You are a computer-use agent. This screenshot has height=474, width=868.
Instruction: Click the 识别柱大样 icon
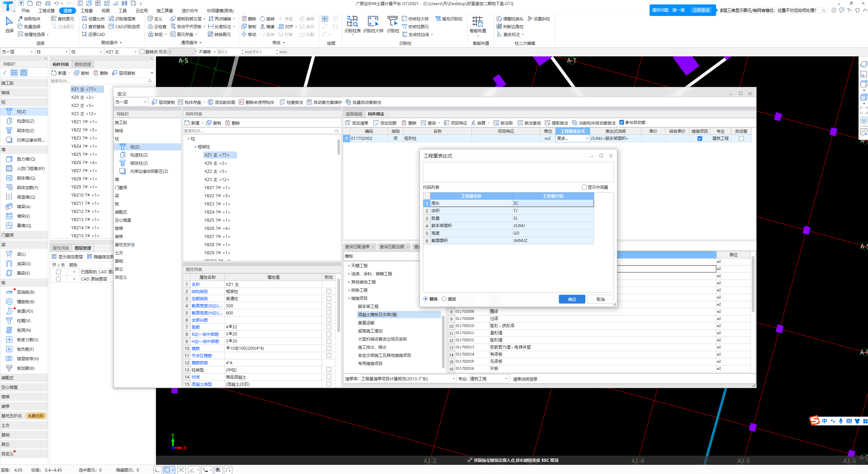pos(373,24)
